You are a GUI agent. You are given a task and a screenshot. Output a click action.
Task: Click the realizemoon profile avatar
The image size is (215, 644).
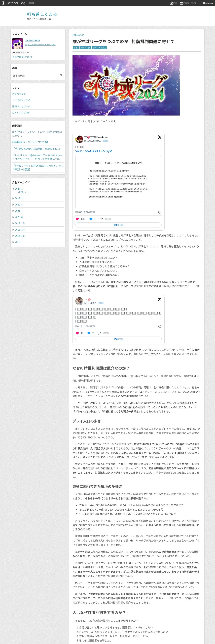(18, 44)
